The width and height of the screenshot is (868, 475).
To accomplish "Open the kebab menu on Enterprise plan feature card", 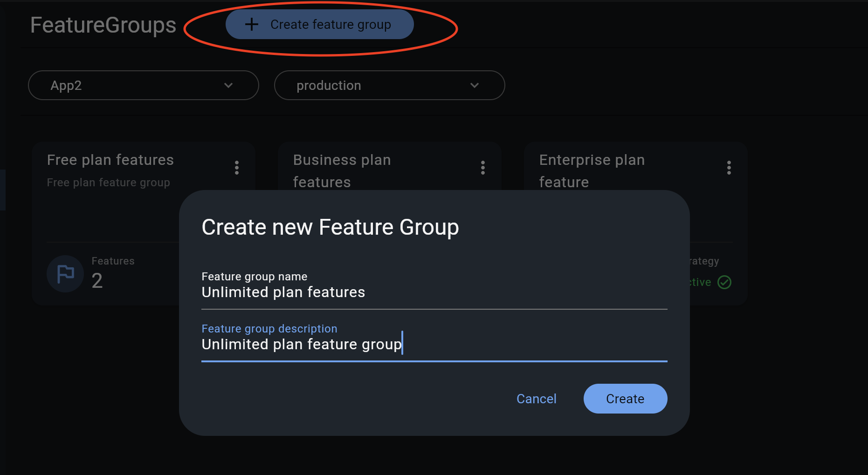I will click(729, 168).
